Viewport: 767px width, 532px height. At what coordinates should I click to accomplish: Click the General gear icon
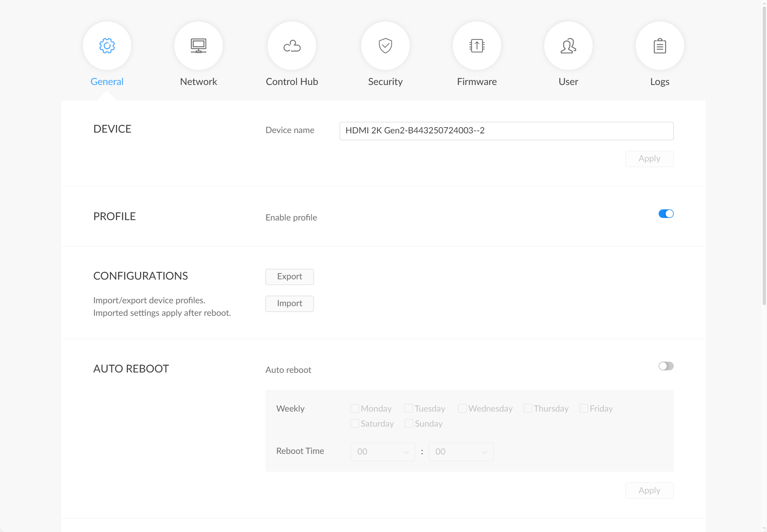point(107,46)
